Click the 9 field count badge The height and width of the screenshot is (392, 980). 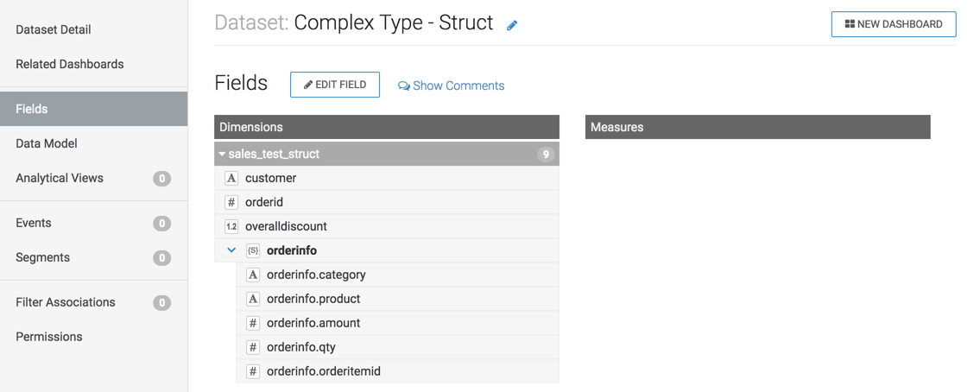(x=545, y=155)
